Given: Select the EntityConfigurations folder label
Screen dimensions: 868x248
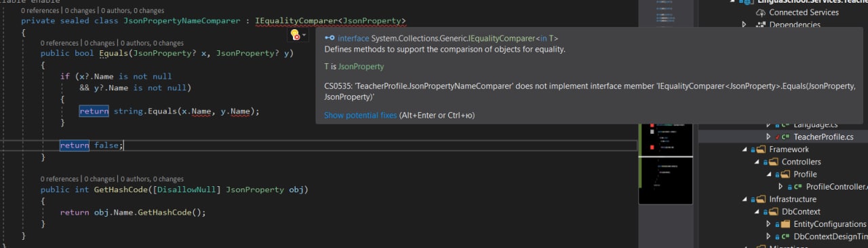Looking at the screenshot, I should pos(829,224).
